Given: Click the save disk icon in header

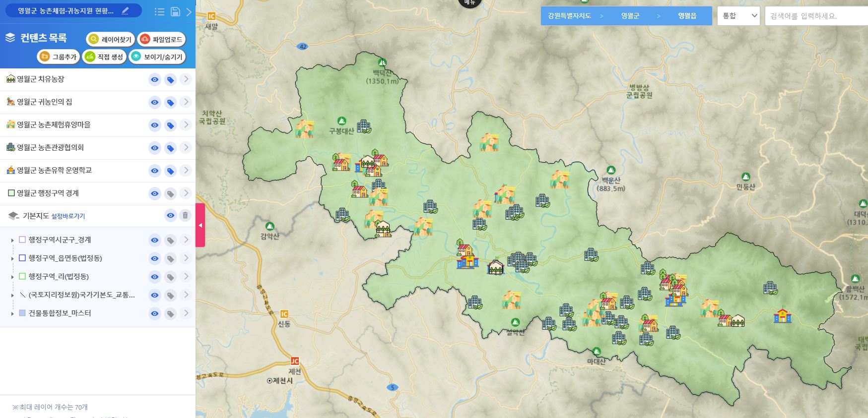Looking at the screenshot, I should [175, 12].
